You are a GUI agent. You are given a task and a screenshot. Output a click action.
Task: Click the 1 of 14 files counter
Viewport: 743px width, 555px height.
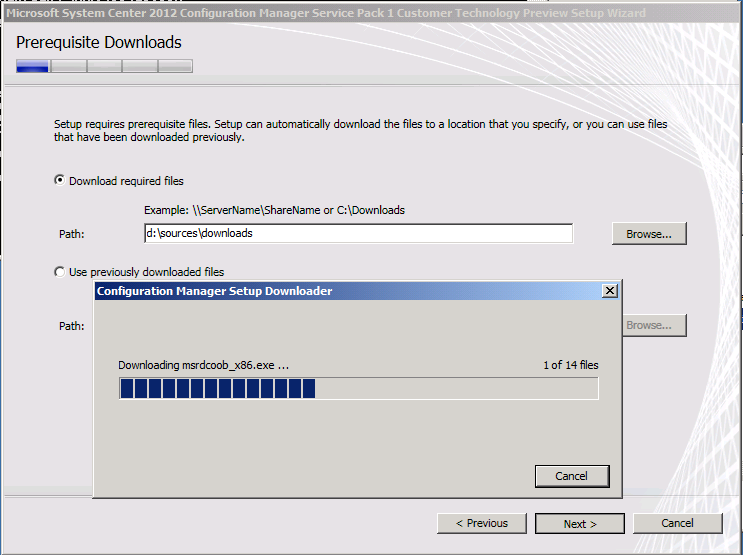[571, 365]
